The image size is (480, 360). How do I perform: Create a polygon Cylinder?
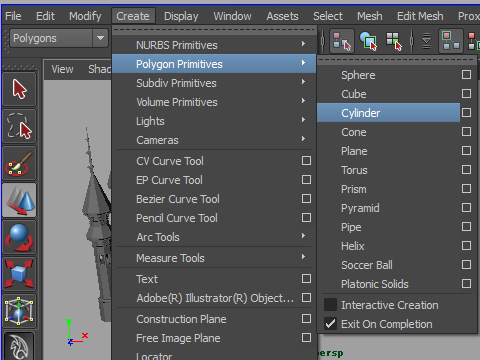point(389,113)
